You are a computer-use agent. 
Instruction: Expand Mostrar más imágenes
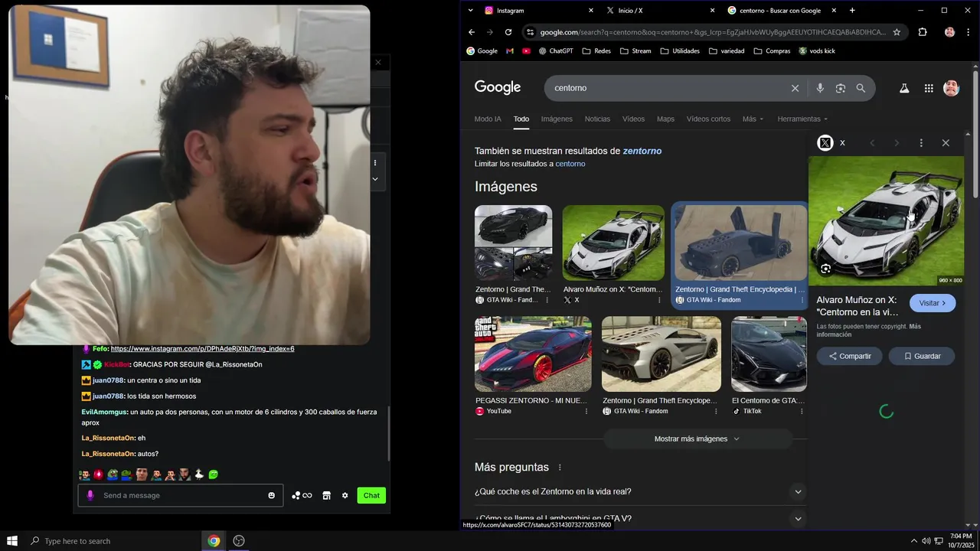click(x=697, y=439)
